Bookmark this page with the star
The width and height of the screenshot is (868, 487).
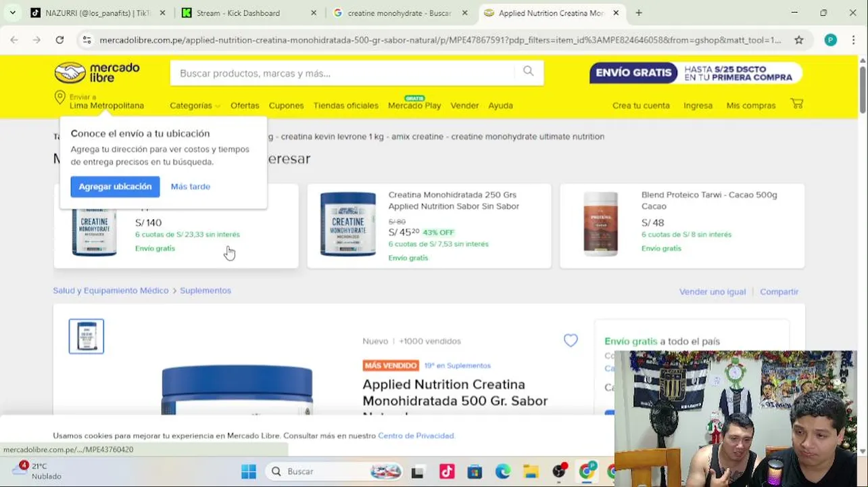tap(798, 40)
